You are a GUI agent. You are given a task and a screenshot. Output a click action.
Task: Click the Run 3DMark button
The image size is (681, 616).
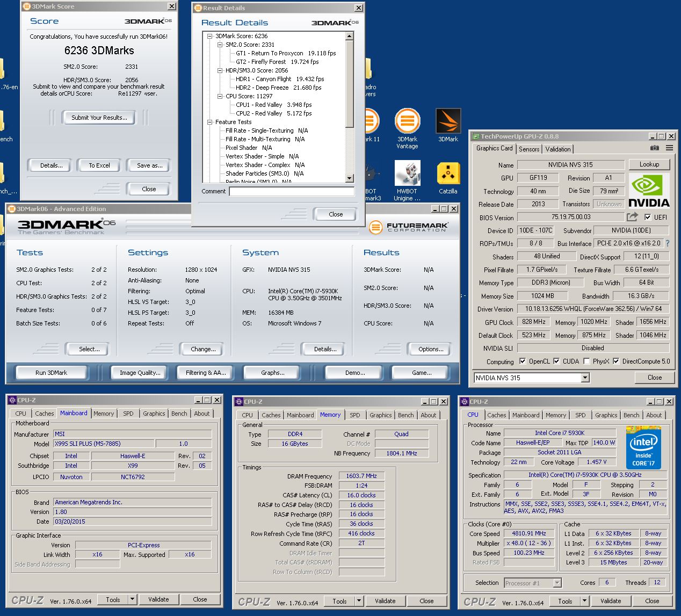click(52, 372)
